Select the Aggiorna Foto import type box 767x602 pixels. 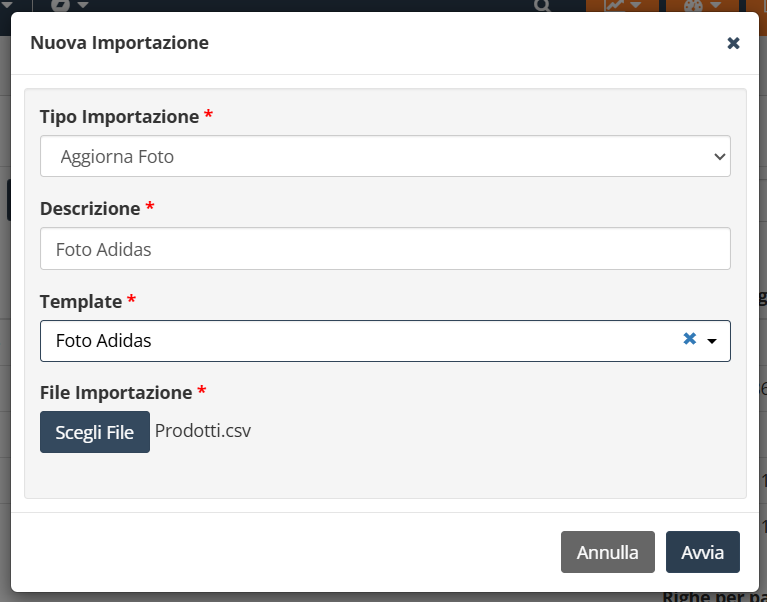coord(385,156)
